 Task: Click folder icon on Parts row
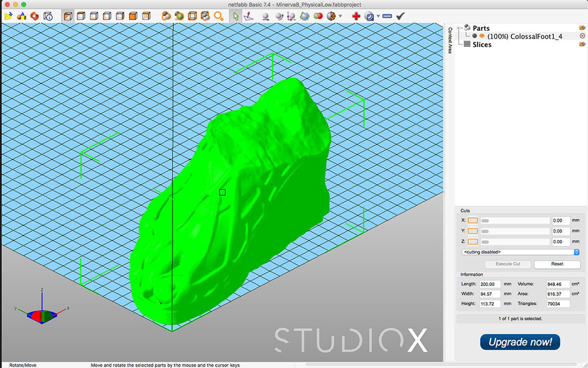tap(582, 28)
